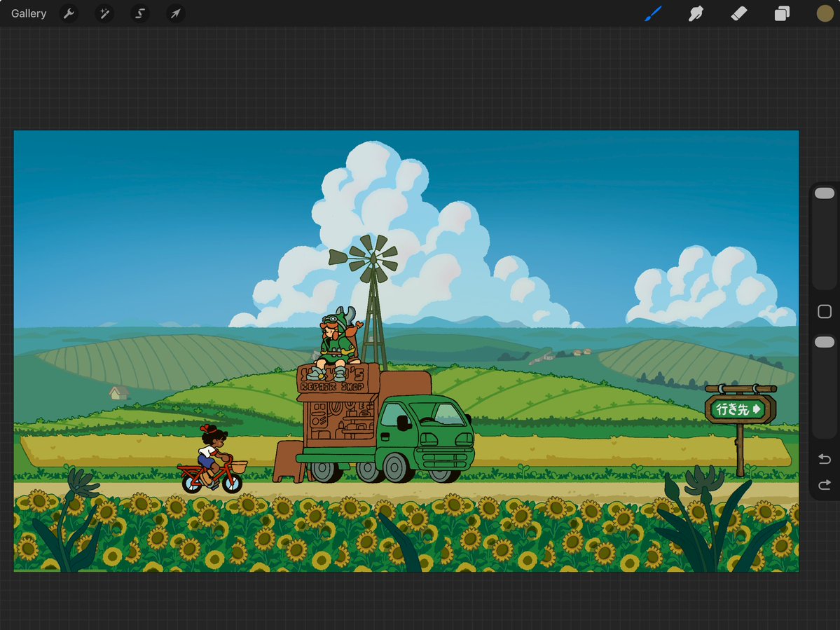The width and height of the screenshot is (840, 630).
Task: Return to the Gallery
Action: [x=28, y=13]
